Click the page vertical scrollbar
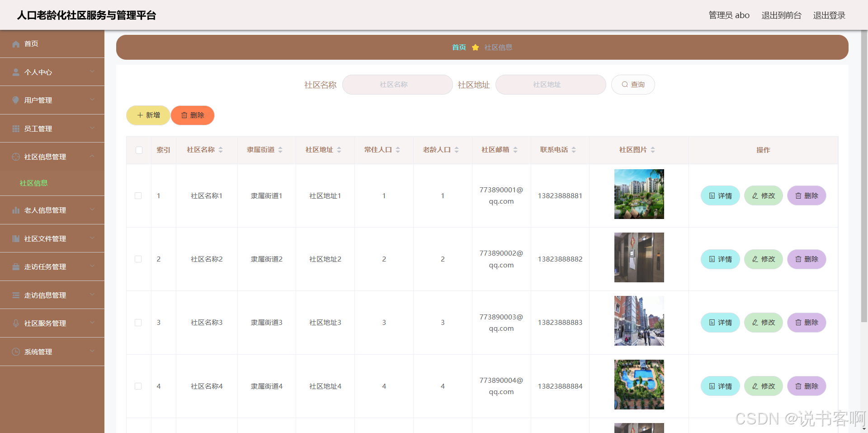Viewport: 868px width, 433px height. pos(864,176)
